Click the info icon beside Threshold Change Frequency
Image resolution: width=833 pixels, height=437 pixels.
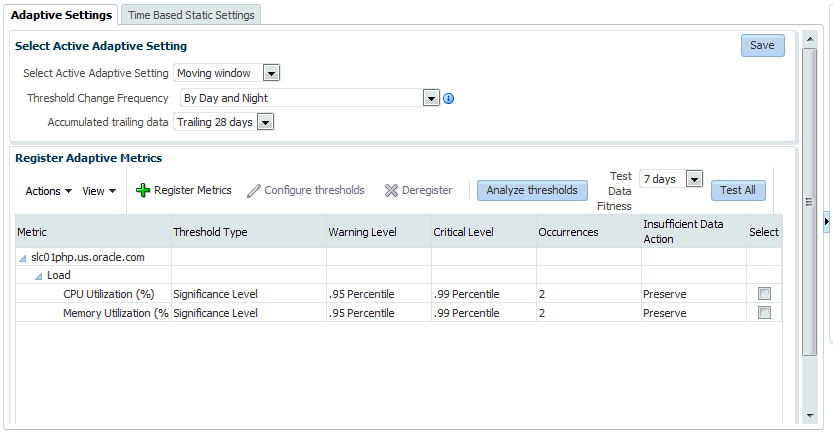coord(448,98)
